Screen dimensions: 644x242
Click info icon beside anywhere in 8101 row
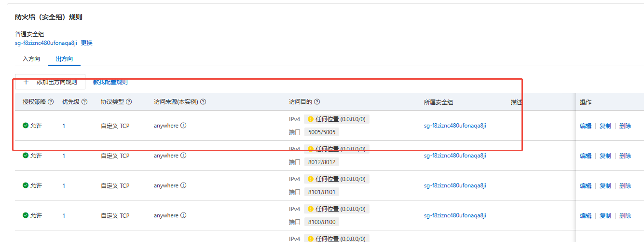point(183,185)
